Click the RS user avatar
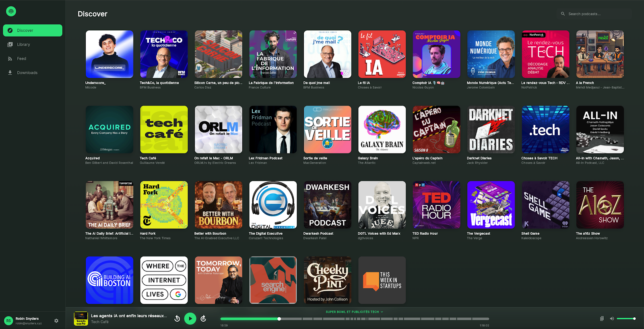Image resolution: width=644 pixels, height=329 pixels. point(8,321)
